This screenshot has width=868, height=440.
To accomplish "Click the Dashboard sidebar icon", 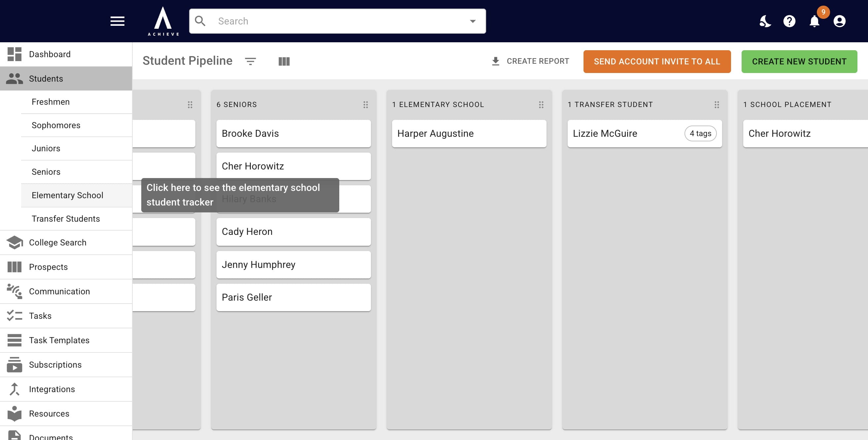I will [x=14, y=54].
